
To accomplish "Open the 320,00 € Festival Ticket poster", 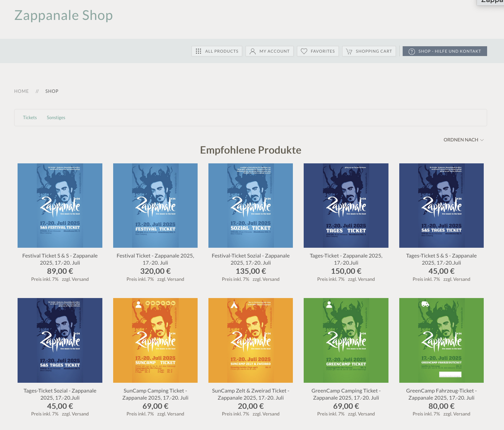I will [155, 206].
